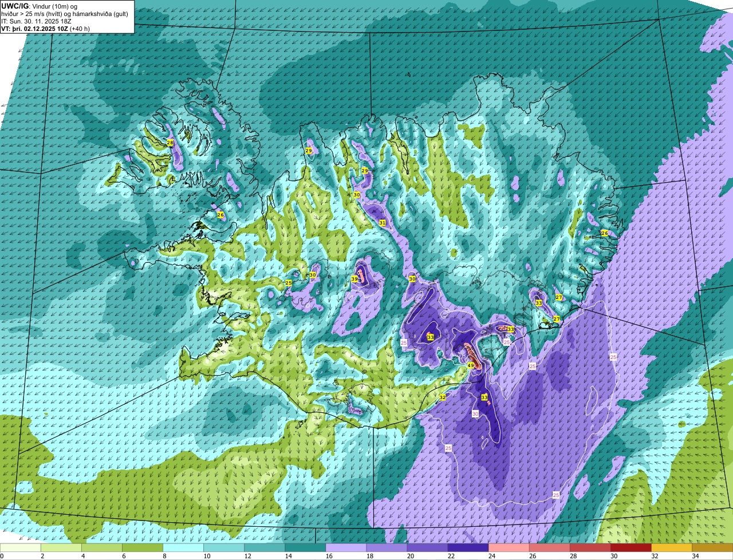This screenshot has height=560, width=733.
Task: Click the 32–34 golden yellow legend swatch
Action: 671,548
